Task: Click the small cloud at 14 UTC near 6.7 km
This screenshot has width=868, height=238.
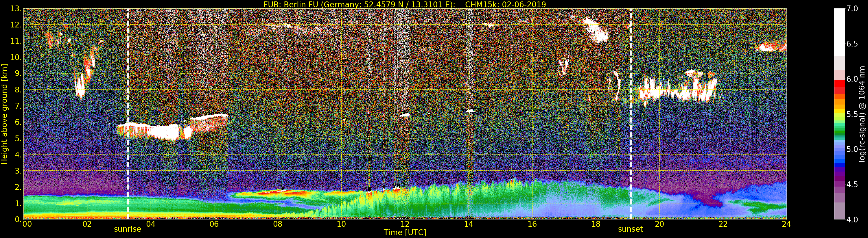Action: pos(470,110)
